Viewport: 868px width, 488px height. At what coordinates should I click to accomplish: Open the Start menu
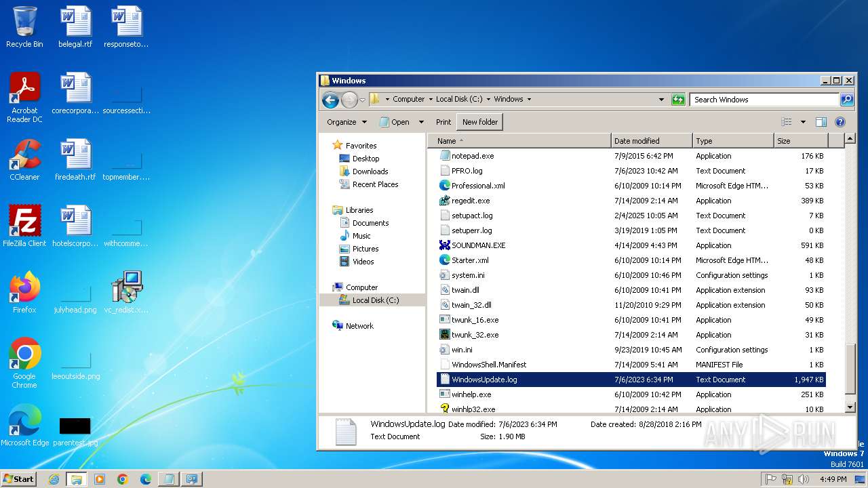(x=19, y=479)
